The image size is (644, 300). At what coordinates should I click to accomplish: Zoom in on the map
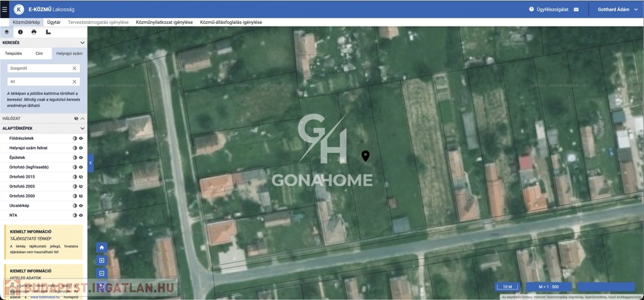pyautogui.click(x=102, y=260)
